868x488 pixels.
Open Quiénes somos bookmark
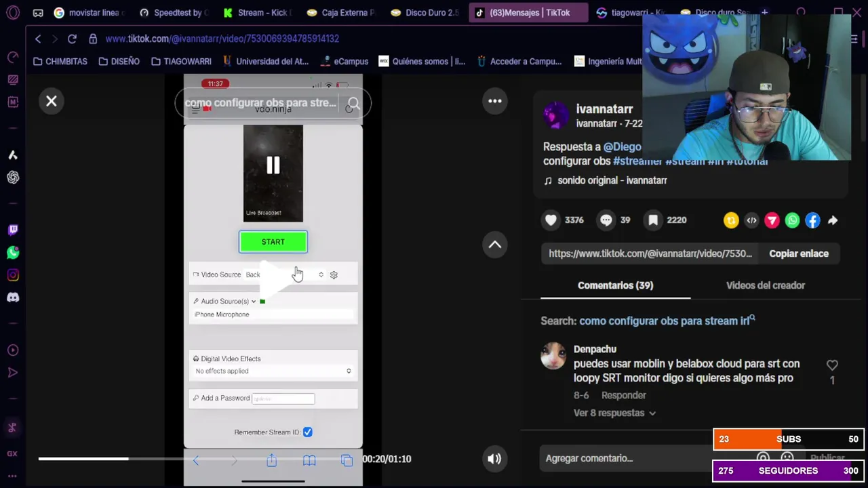point(422,61)
